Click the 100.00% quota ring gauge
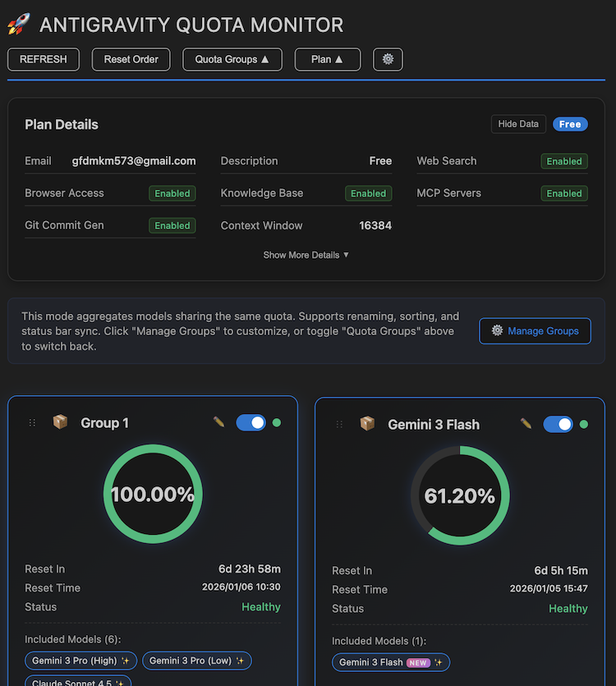616x686 pixels. point(153,495)
